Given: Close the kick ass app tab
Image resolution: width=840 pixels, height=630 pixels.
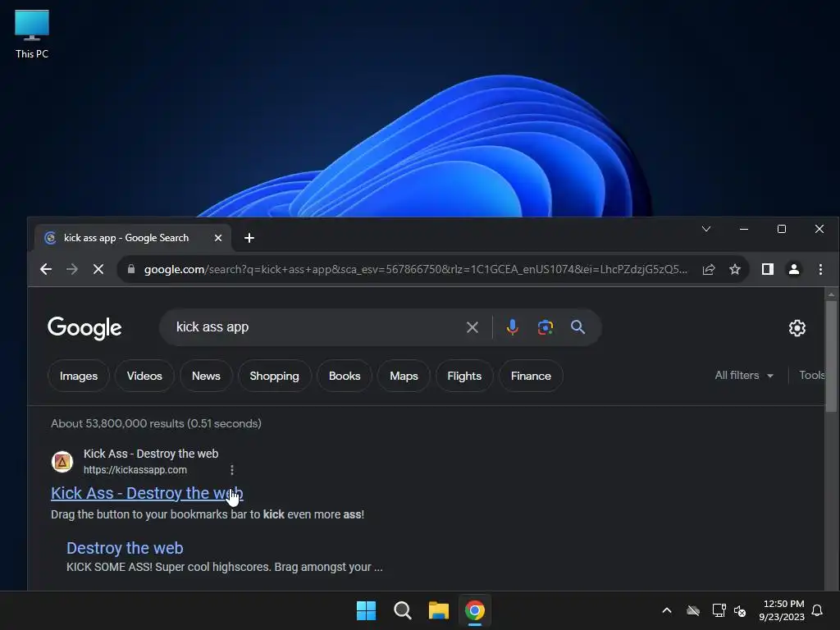Looking at the screenshot, I should 218,238.
